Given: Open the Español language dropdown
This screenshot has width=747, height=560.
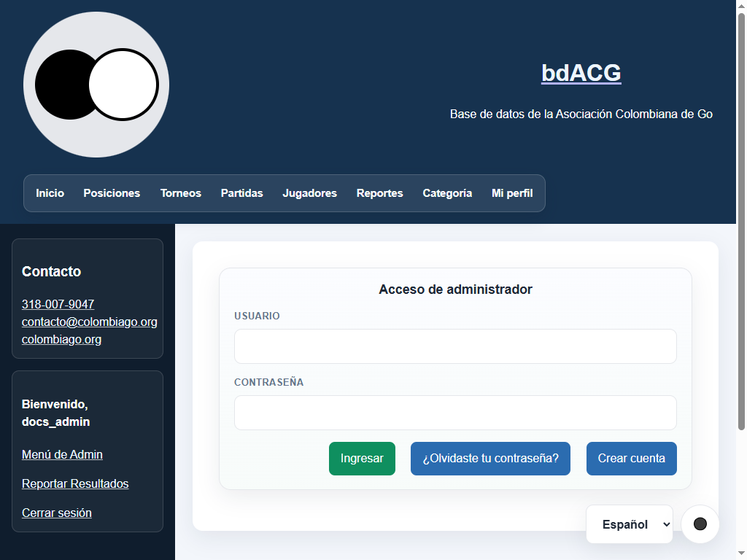Looking at the screenshot, I should click(x=630, y=524).
